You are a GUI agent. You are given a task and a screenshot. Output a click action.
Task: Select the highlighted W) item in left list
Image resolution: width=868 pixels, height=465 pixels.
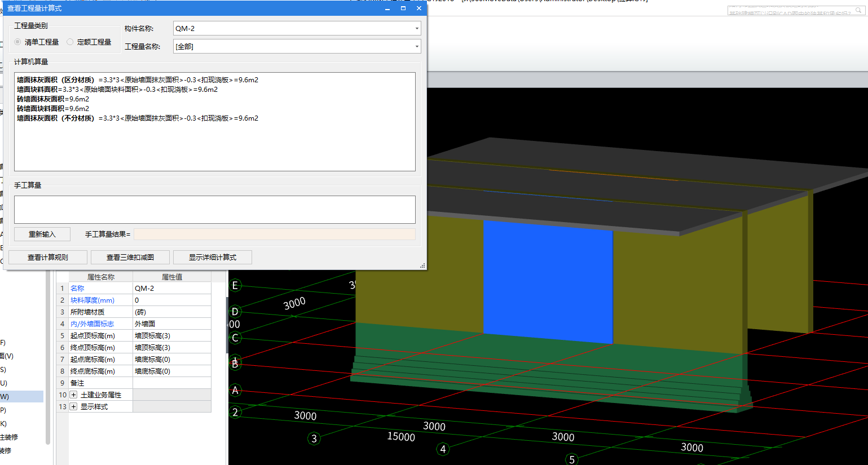21,396
